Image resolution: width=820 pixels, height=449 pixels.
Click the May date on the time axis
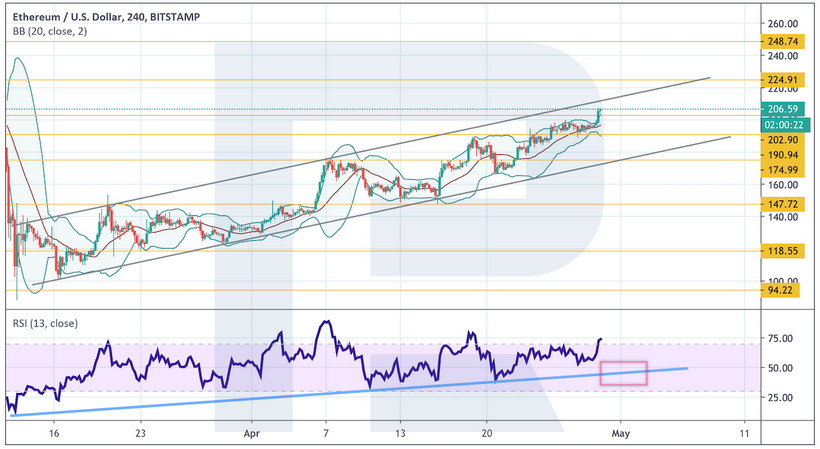pos(622,435)
